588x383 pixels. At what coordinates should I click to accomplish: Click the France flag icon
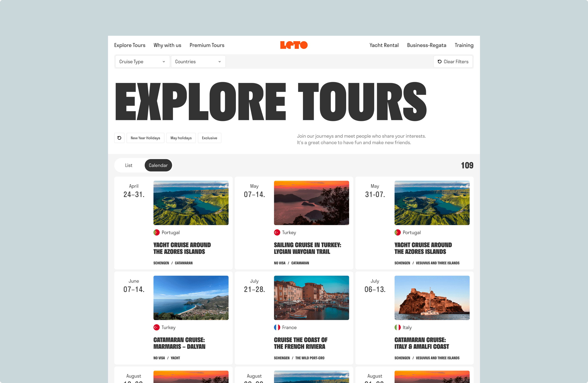coord(277,327)
